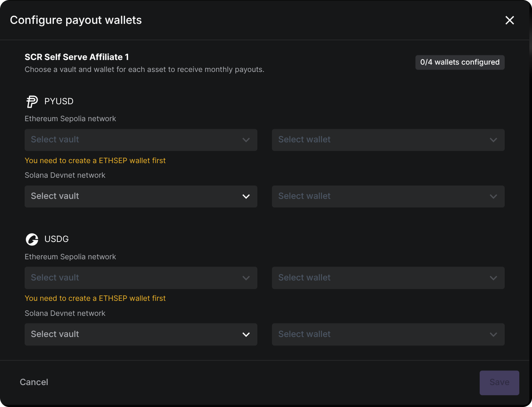Open USDG Ethereum Sepolia Select wallet dropdown
This screenshot has height=407, width=532.
coord(388,278)
